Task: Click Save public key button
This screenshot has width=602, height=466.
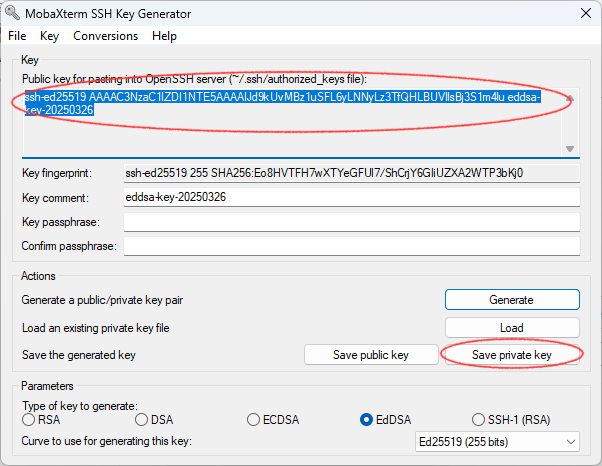Action: click(370, 355)
